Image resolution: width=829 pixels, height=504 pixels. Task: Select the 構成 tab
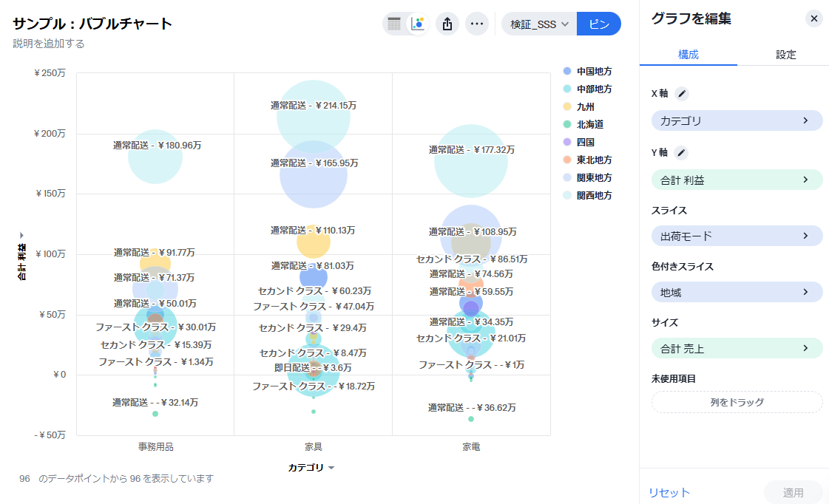pos(688,55)
